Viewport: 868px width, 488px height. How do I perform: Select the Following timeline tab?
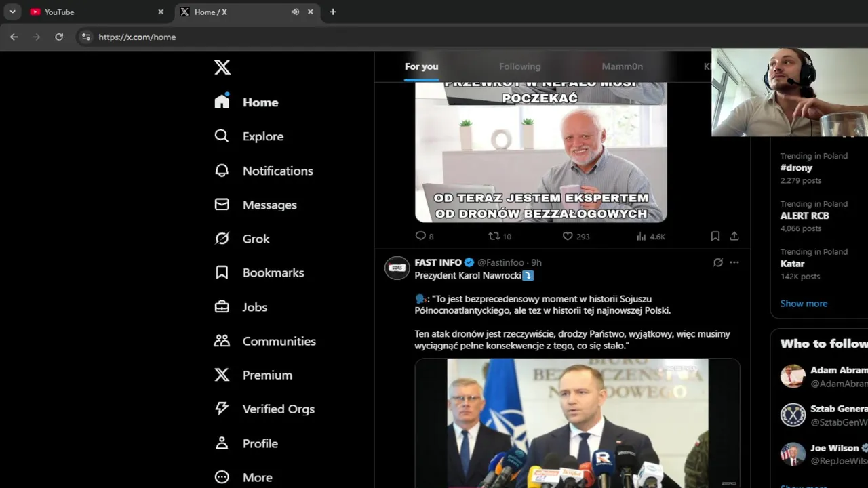click(x=520, y=66)
